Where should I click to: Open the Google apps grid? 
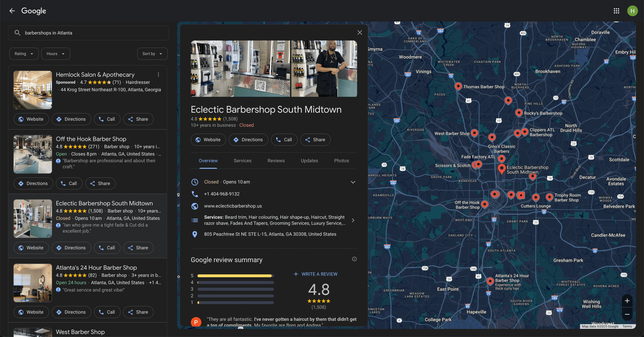click(616, 11)
